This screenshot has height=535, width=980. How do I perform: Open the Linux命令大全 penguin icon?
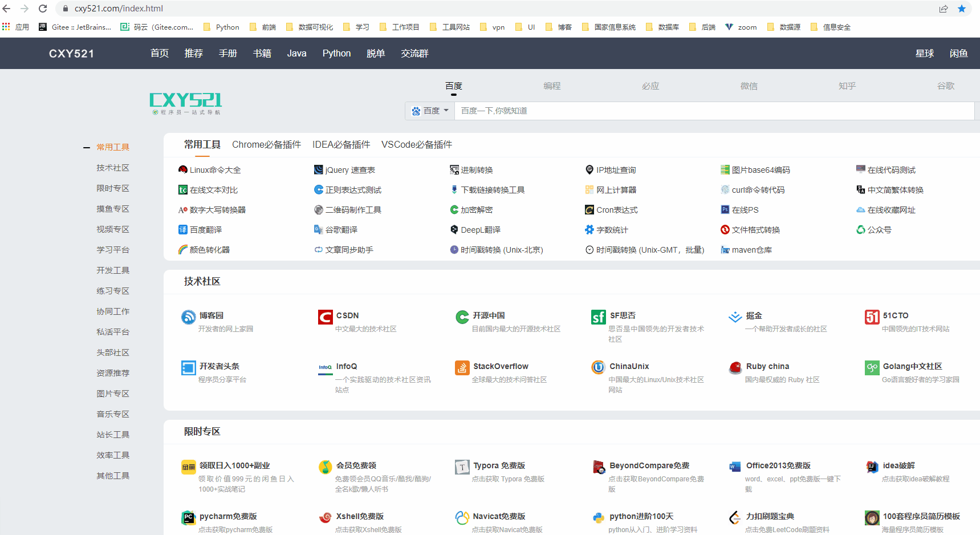(183, 170)
